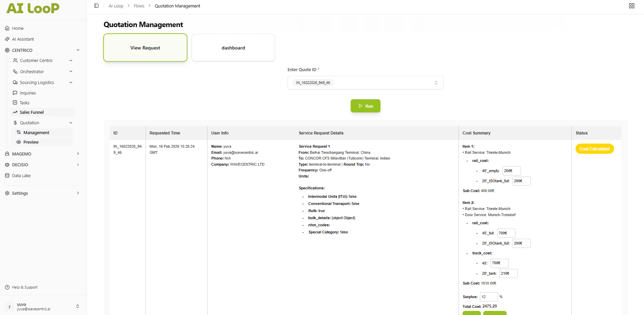644x315 pixels.
Task: Select the Quotation dollar icon
Action: pyautogui.click(x=15, y=123)
